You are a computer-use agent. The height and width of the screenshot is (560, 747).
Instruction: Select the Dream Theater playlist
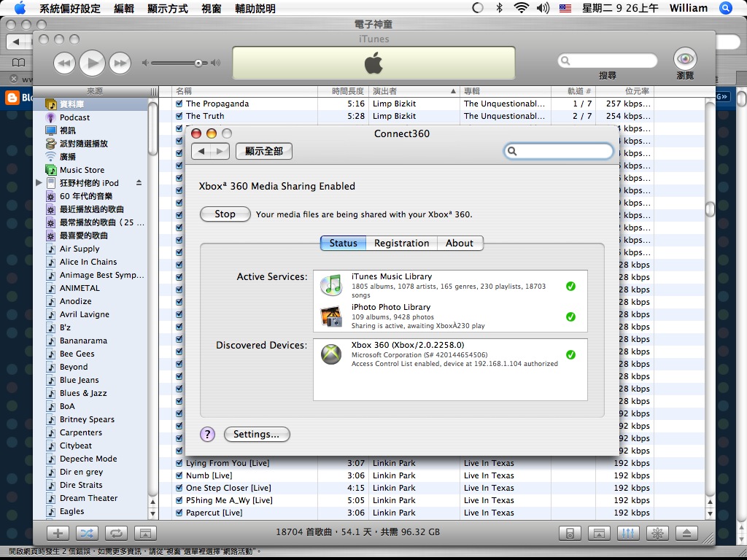tap(88, 498)
